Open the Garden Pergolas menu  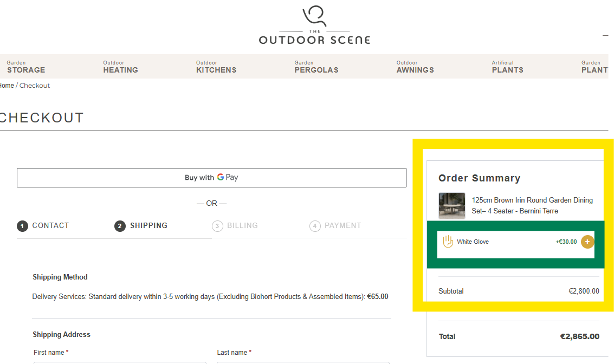coord(316,66)
